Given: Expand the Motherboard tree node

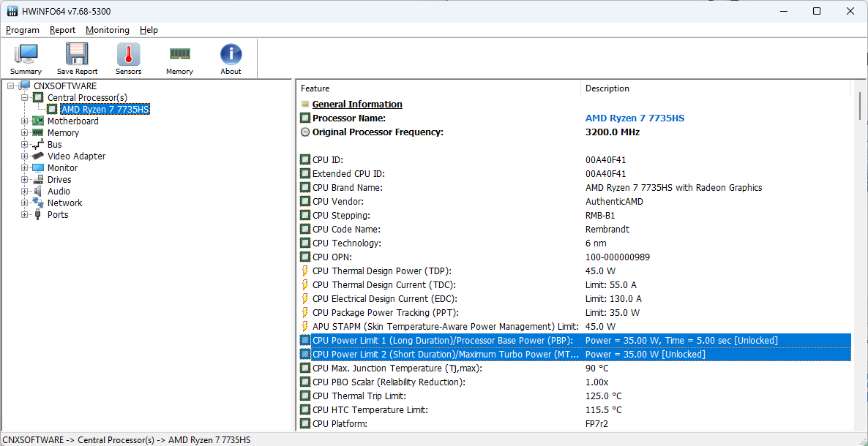Looking at the screenshot, I should [x=24, y=121].
